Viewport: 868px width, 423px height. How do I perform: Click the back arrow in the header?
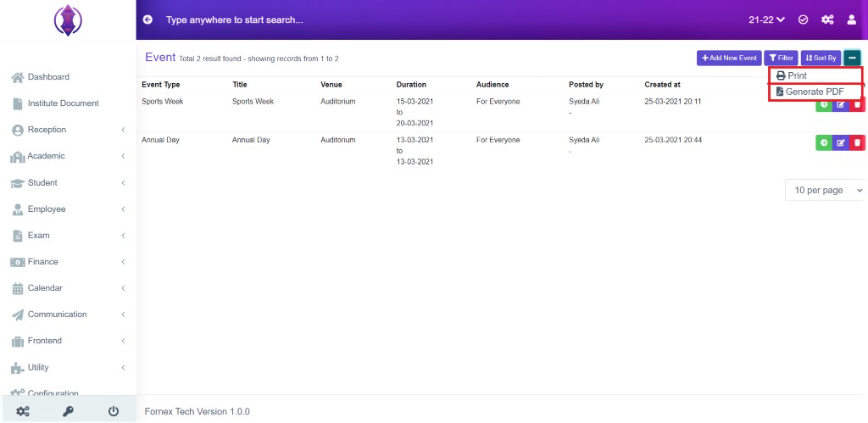click(x=147, y=19)
